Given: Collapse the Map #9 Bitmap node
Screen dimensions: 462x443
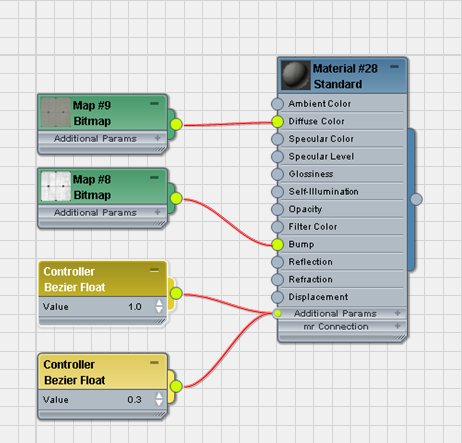Looking at the screenshot, I should tap(154, 104).
